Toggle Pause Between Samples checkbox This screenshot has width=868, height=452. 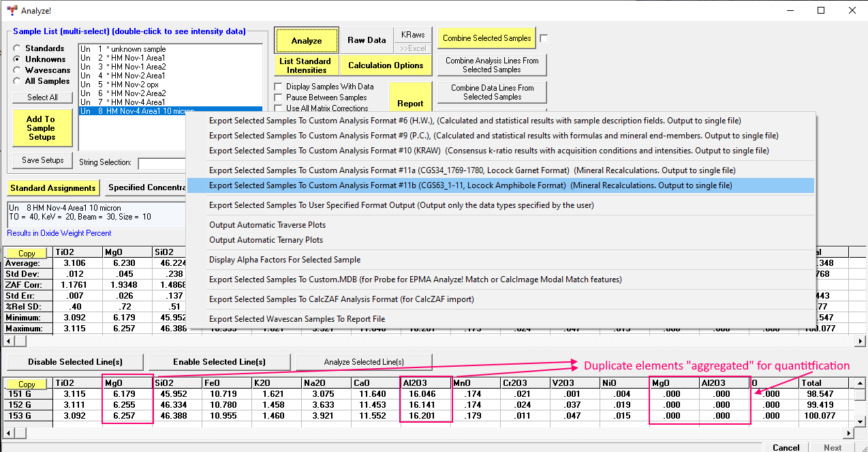point(278,97)
